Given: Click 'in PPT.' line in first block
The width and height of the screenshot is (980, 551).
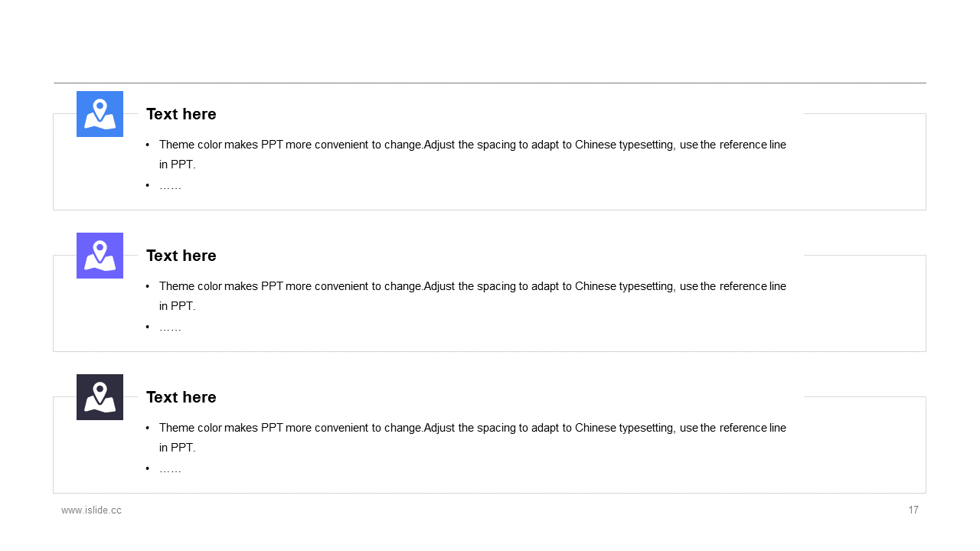Looking at the screenshot, I should point(178,165).
